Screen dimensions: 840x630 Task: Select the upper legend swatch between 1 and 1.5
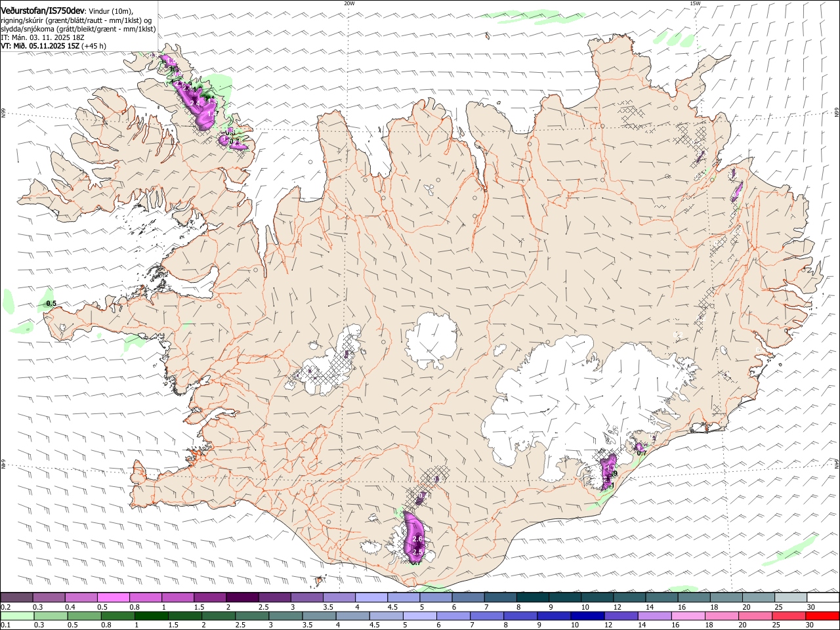[178, 597]
